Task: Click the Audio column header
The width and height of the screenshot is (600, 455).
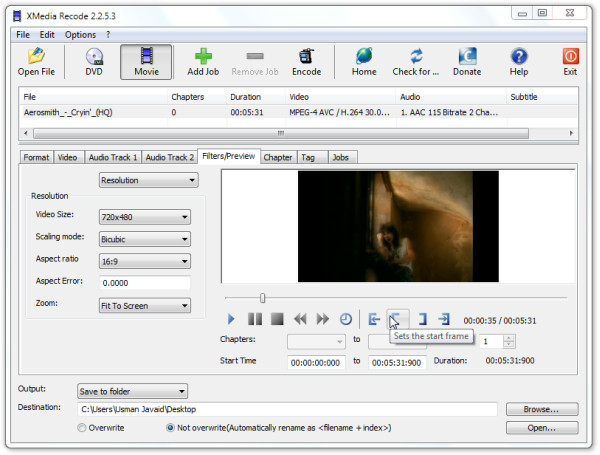Action: pos(451,97)
